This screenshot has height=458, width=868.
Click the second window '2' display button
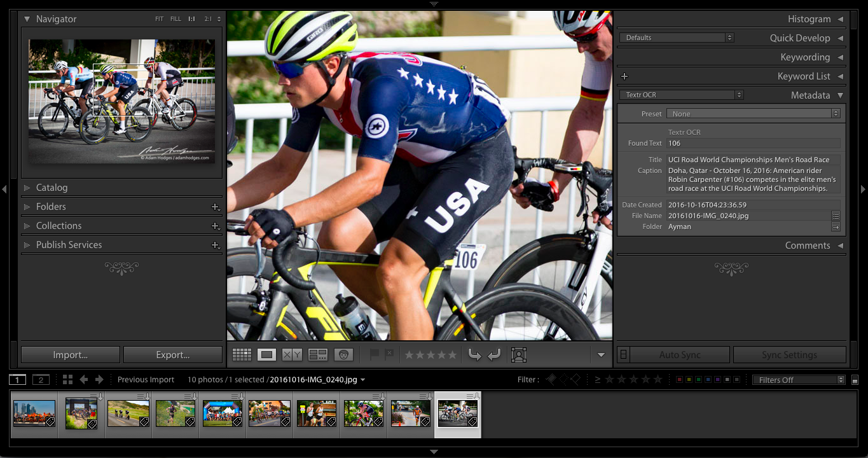coord(41,380)
